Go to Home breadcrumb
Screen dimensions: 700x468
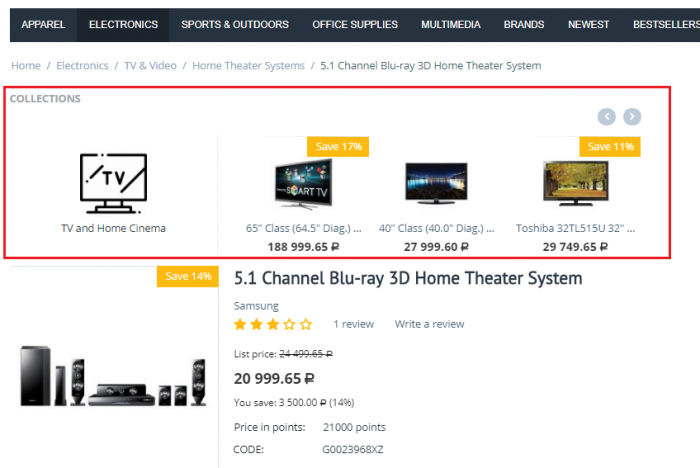[26, 66]
